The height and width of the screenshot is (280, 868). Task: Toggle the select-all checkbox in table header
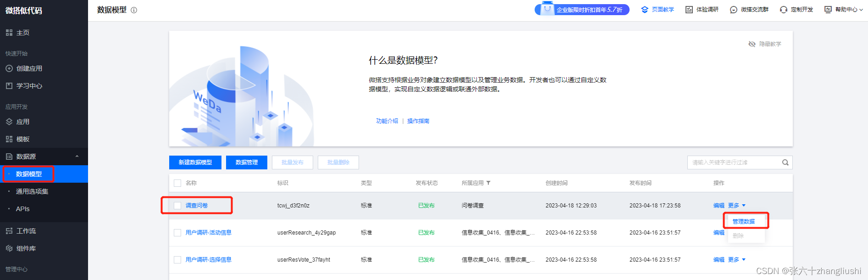point(177,183)
